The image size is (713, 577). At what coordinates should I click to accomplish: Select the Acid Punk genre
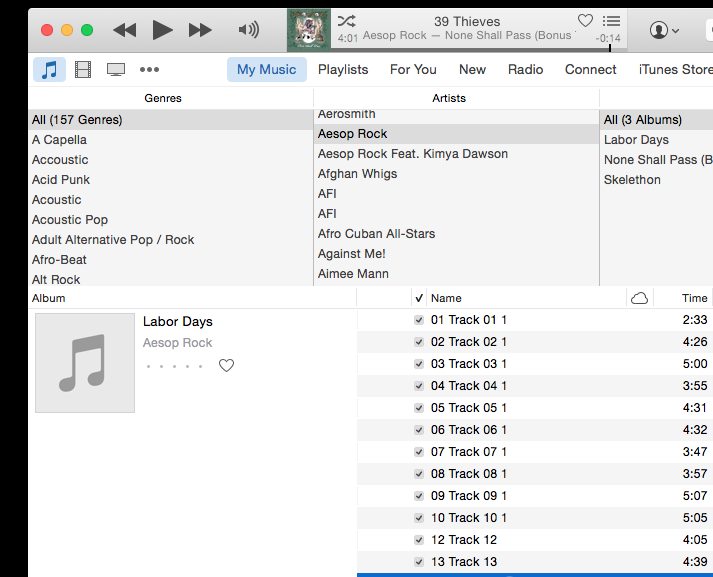(x=171, y=180)
